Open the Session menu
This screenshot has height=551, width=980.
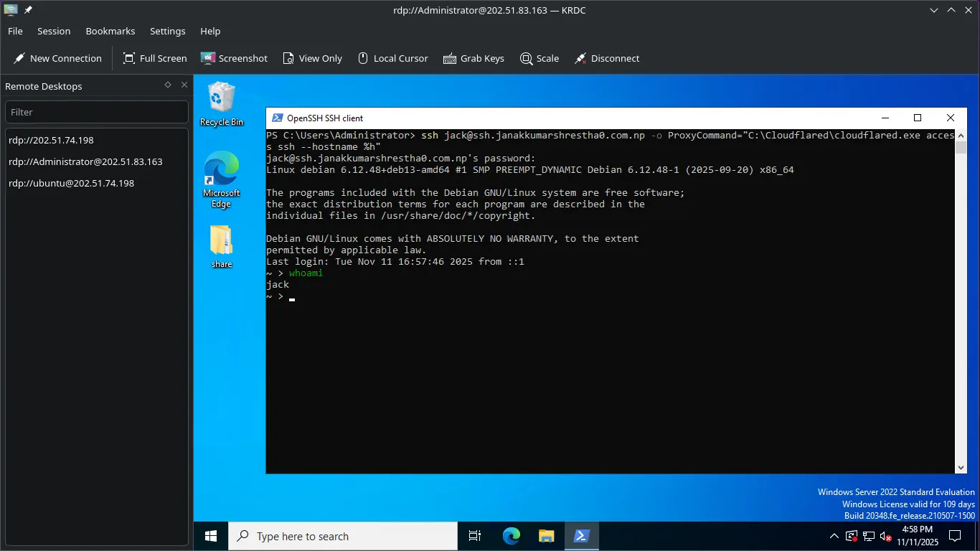pyautogui.click(x=54, y=32)
